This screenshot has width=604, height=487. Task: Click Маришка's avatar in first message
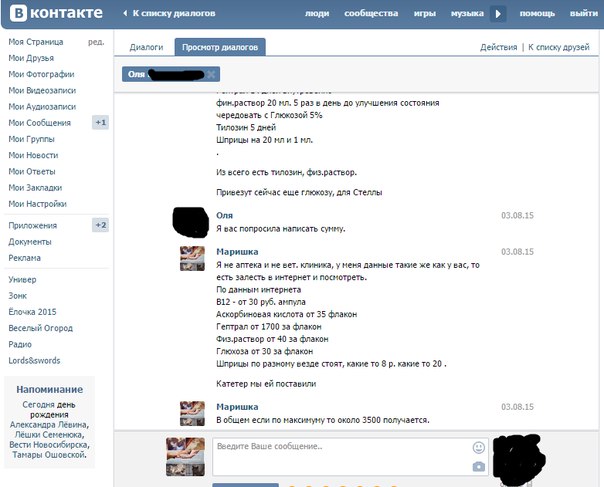pos(192,258)
